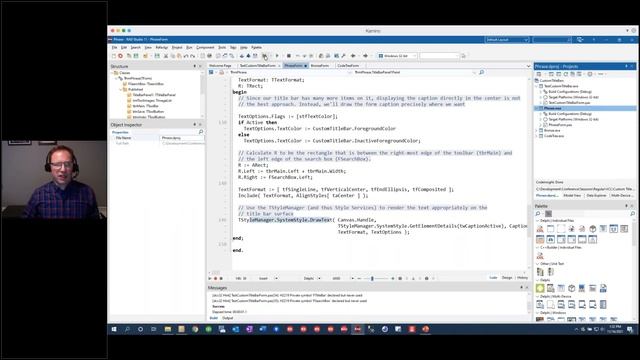Click the Save All icon in the main toolbar

pyautogui.click(x=157, y=56)
